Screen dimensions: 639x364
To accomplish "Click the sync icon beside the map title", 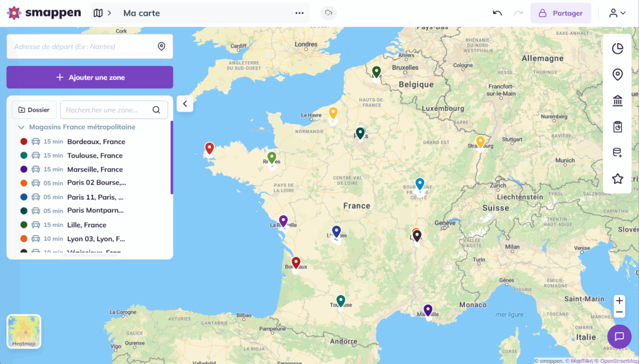I will click(328, 12).
